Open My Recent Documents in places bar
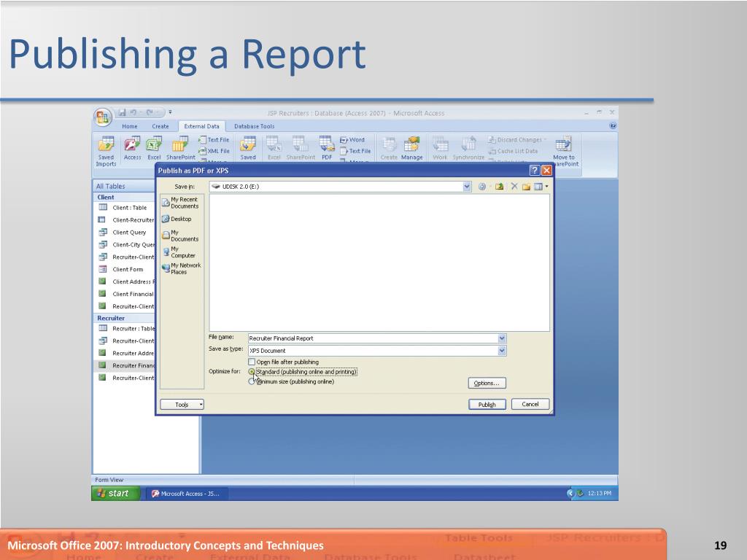This screenshot has width=747, height=560. (181, 203)
